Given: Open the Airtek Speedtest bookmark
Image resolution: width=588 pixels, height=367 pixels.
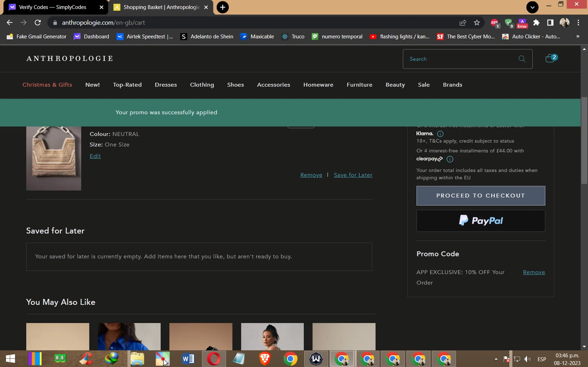Looking at the screenshot, I should click(x=145, y=36).
